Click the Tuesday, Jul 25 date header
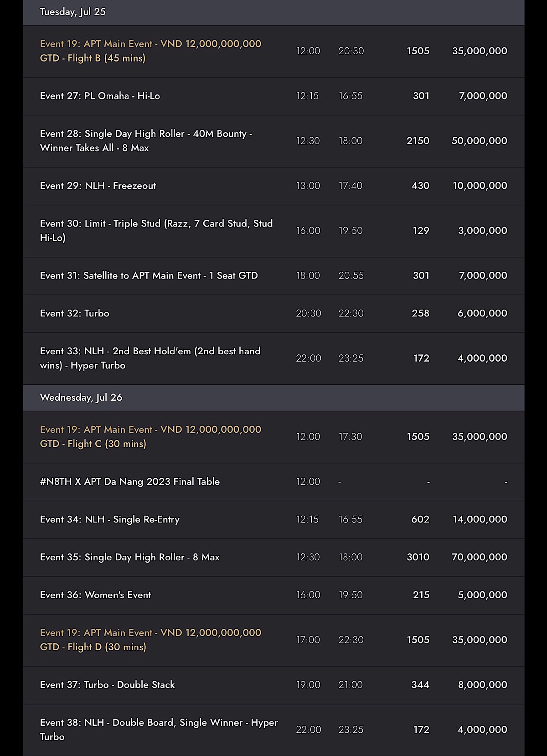Image resolution: width=547 pixels, height=756 pixels. 273,12
